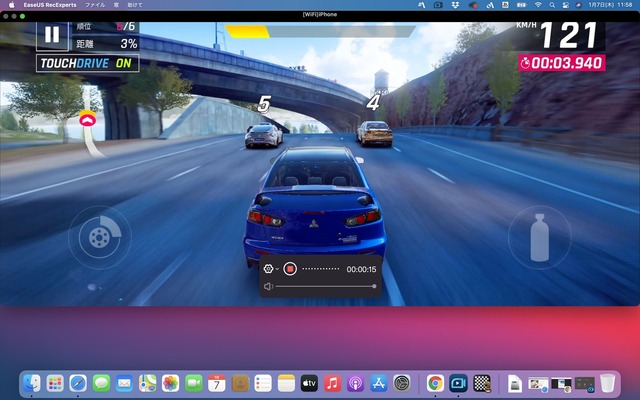Launch Google Chrome from the Dock

click(x=436, y=383)
